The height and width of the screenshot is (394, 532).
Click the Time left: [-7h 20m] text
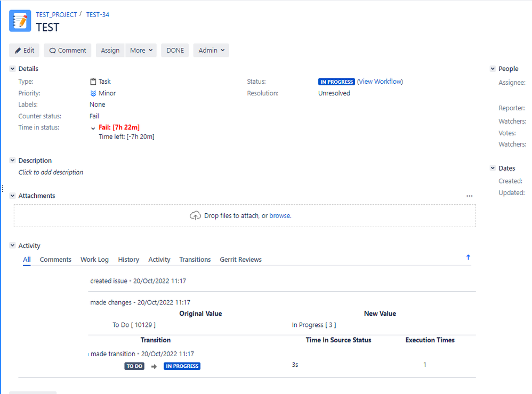click(x=126, y=137)
